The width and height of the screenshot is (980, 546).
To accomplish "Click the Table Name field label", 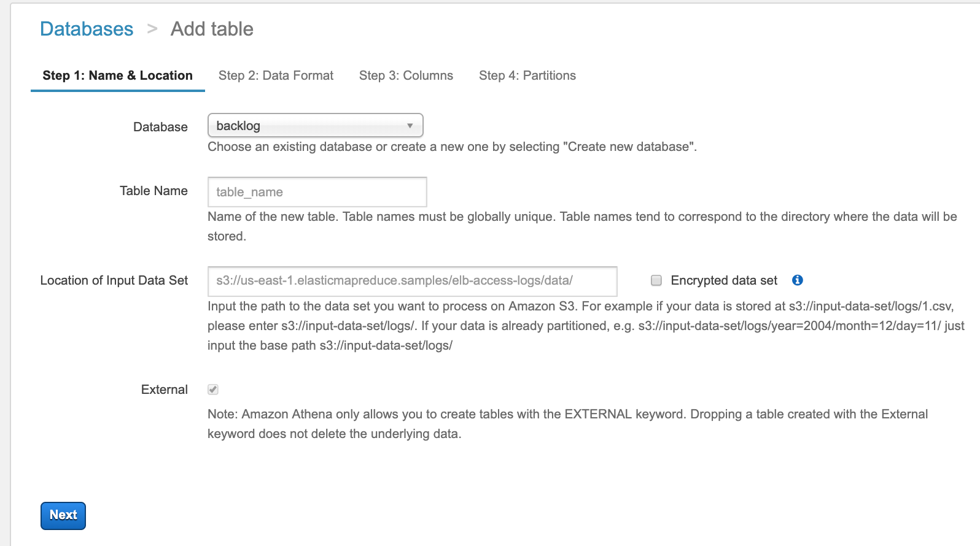I will (x=154, y=191).
